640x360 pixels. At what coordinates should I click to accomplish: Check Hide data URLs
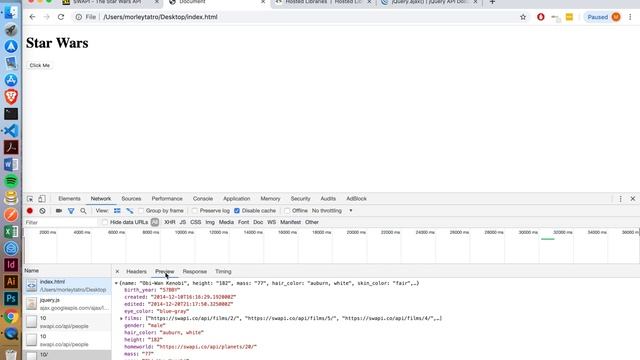[105, 222]
